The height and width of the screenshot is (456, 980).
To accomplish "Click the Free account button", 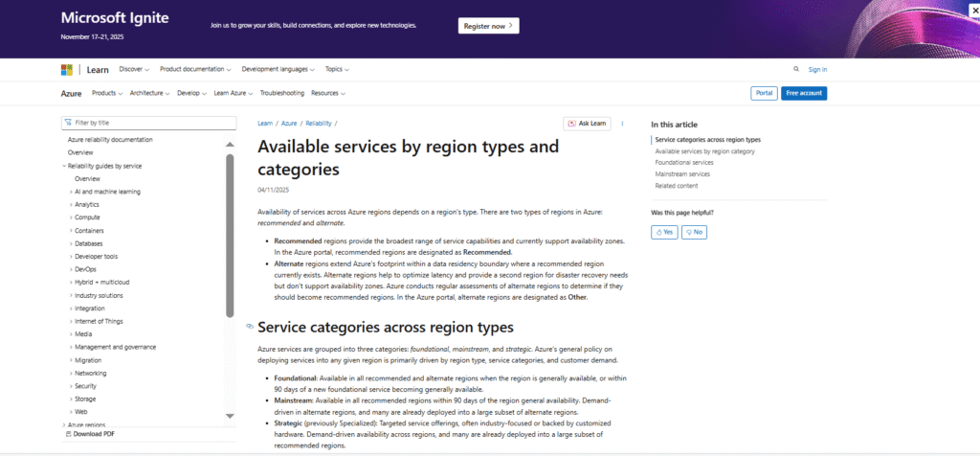I will tap(804, 93).
